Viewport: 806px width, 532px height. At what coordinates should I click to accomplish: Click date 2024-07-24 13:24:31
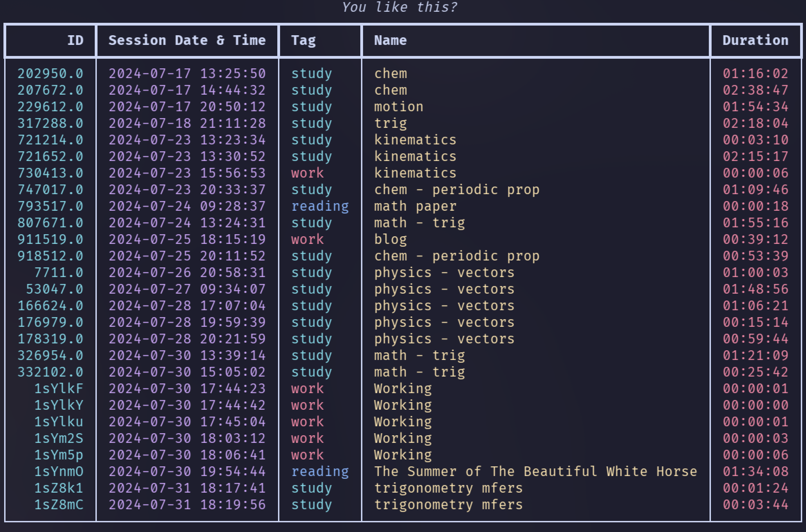187,223
